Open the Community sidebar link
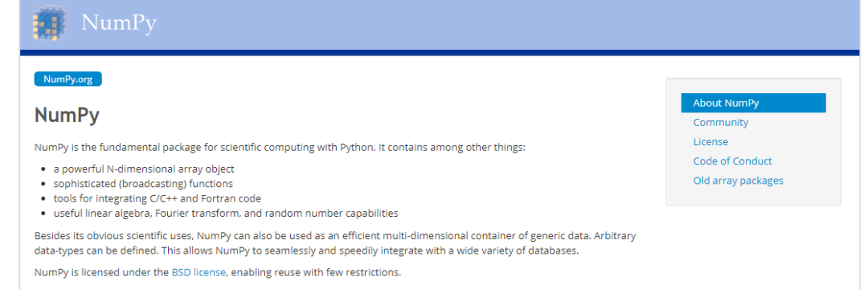The image size is (868, 289). point(720,122)
